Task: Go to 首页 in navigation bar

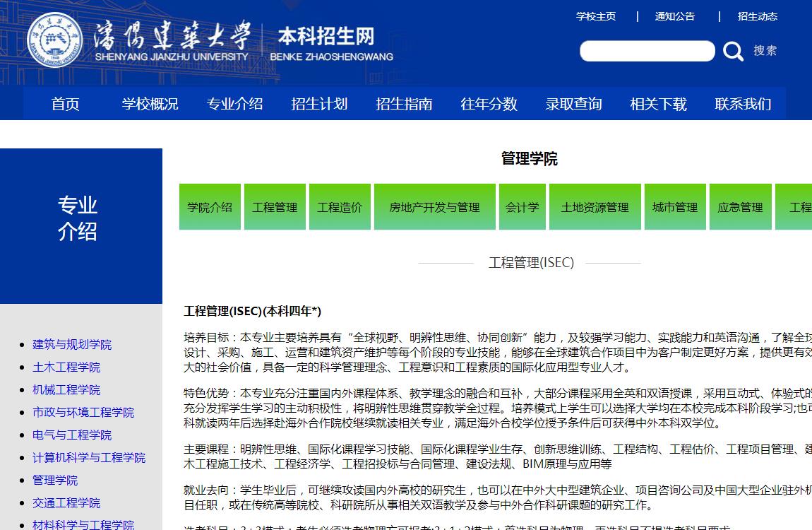Action: point(66,104)
